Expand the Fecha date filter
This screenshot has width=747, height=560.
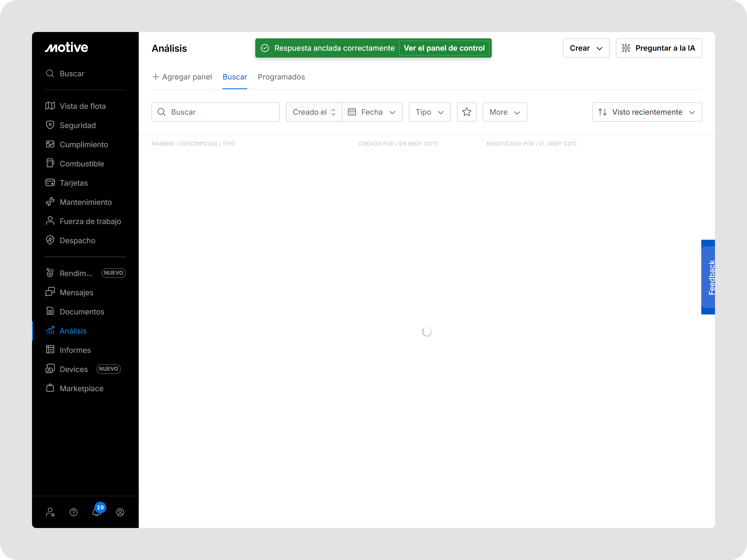(372, 112)
